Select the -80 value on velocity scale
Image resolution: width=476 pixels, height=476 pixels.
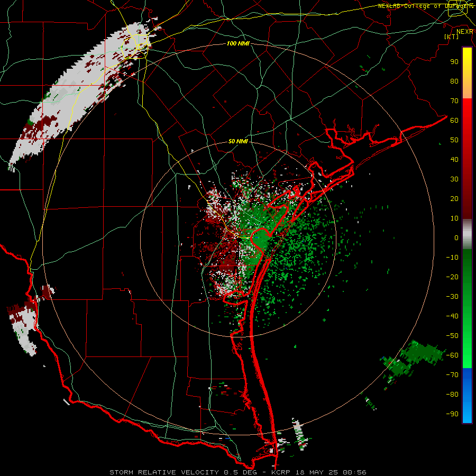coord(452,395)
